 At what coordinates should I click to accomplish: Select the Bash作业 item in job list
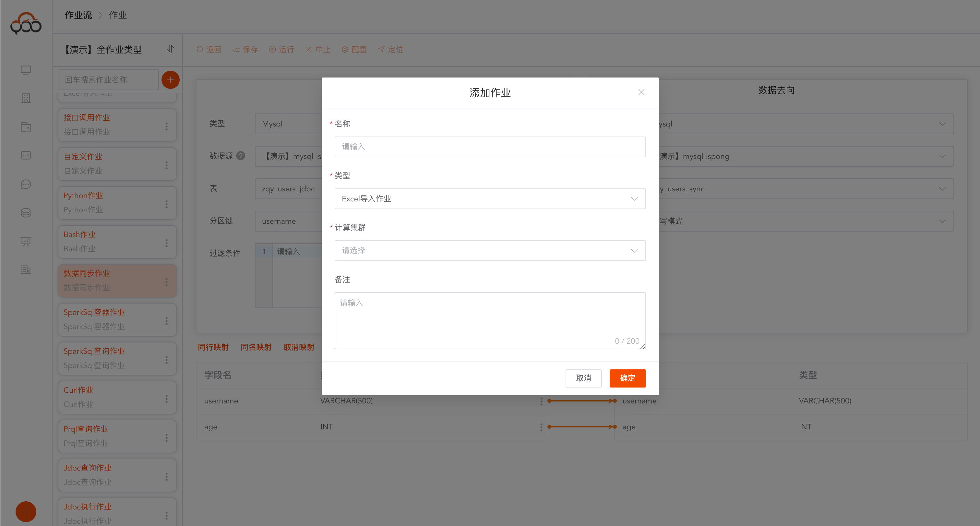point(110,242)
